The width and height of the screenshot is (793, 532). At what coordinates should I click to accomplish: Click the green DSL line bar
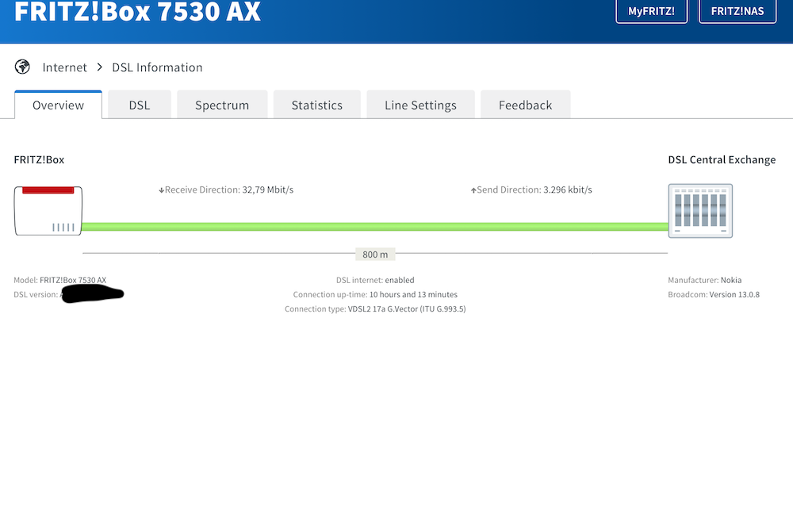pos(375,227)
